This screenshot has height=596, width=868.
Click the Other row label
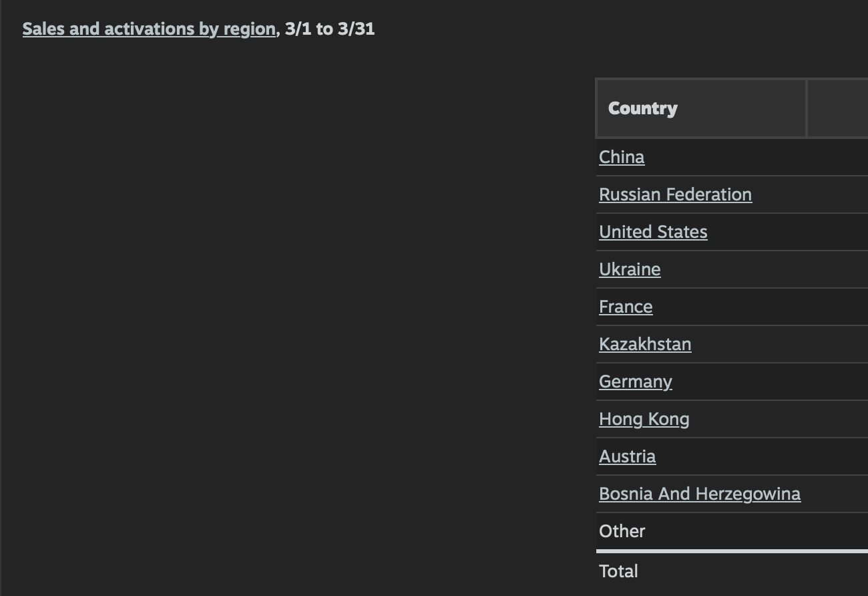pyautogui.click(x=622, y=531)
